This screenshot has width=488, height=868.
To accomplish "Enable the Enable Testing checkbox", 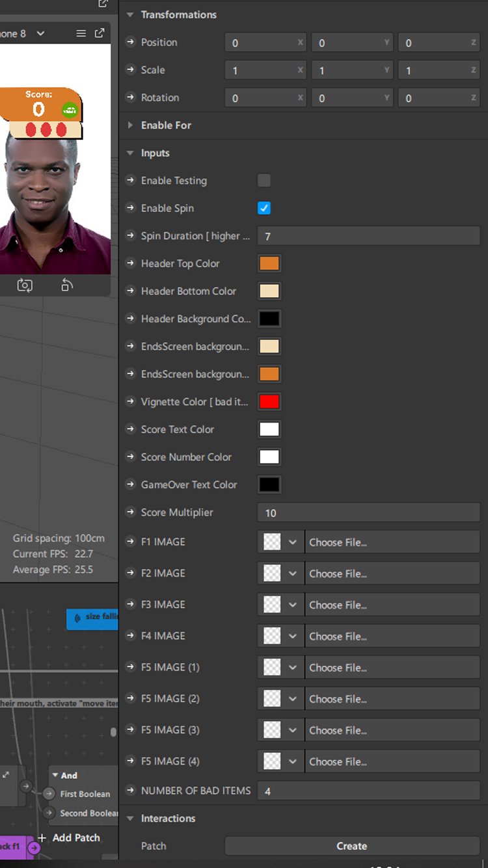I will tap(264, 181).
